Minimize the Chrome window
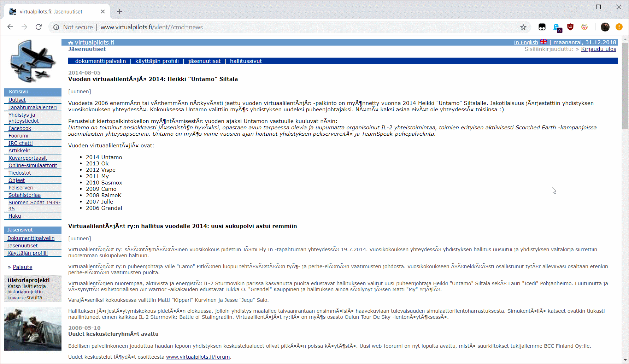Viewport: 629px width, 364px height. point(578,7)
